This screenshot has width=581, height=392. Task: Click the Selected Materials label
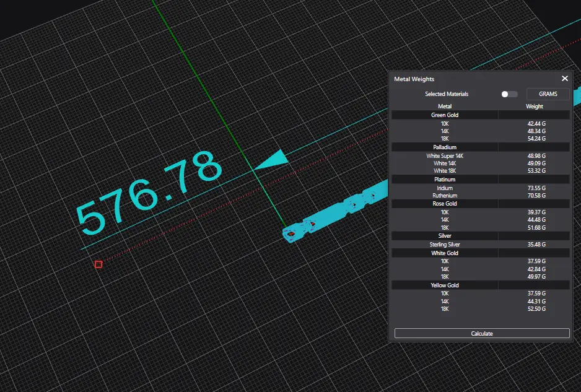click(x=447, y=94)
